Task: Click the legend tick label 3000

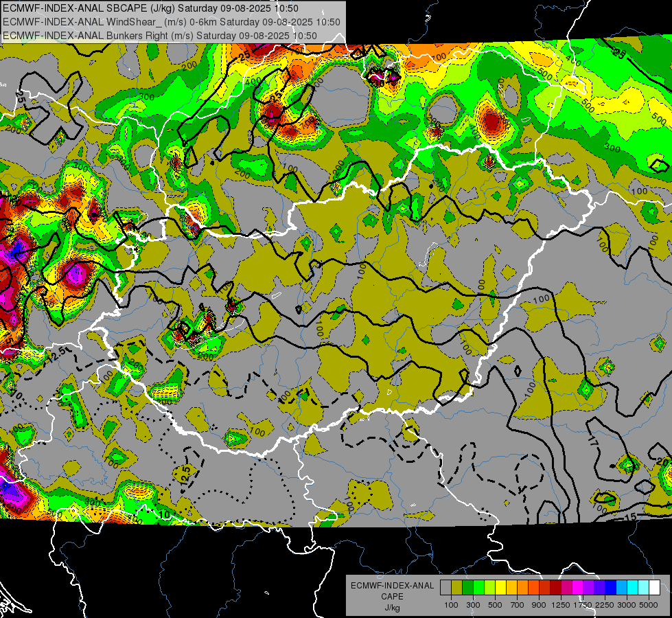Action: pos(627,605)
